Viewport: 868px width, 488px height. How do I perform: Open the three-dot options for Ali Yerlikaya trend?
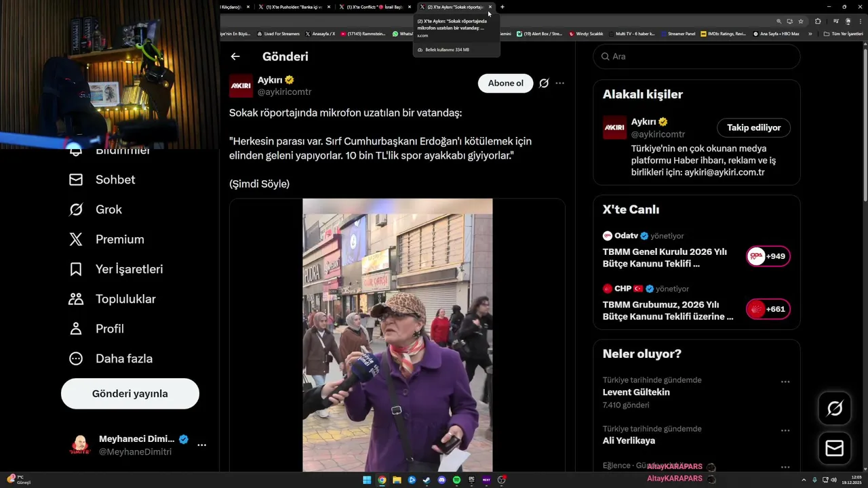(x=785, y=430)
